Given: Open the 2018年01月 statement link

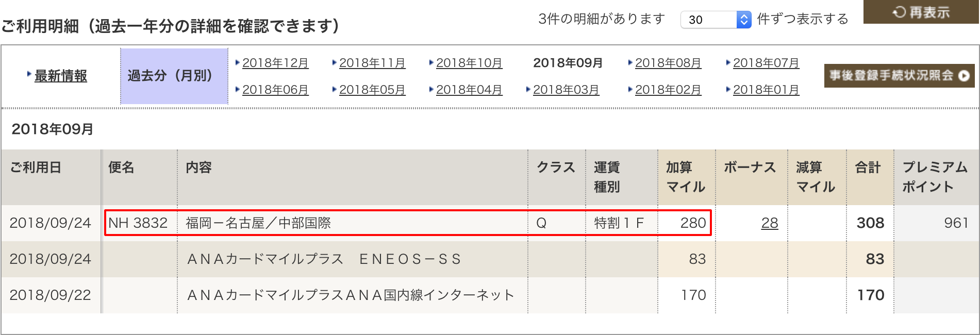Looking at the screenshot, I should [x=766, y=90].
